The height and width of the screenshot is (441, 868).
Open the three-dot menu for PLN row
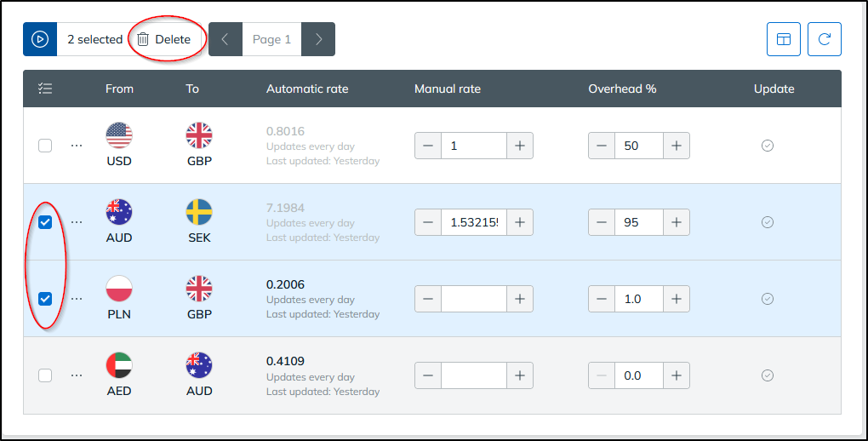click(77, 299)
